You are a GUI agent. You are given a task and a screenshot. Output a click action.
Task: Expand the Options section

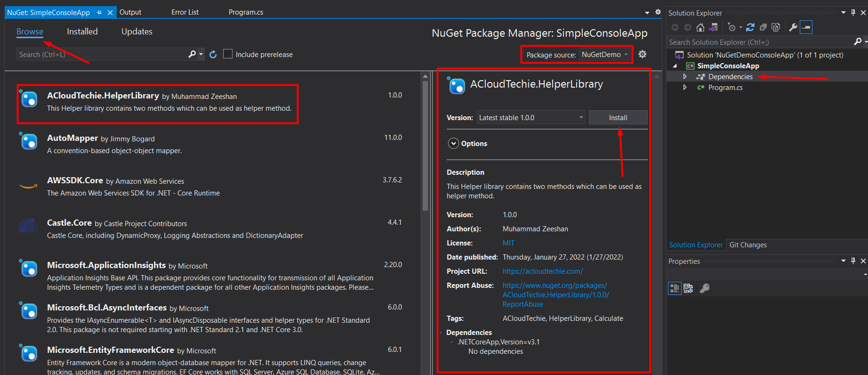[453, 143]
